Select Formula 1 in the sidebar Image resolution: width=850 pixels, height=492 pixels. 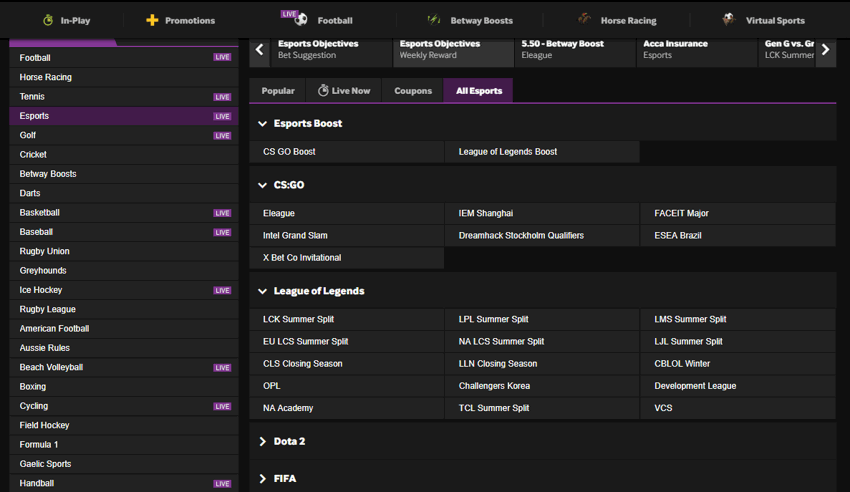point(124,445)
